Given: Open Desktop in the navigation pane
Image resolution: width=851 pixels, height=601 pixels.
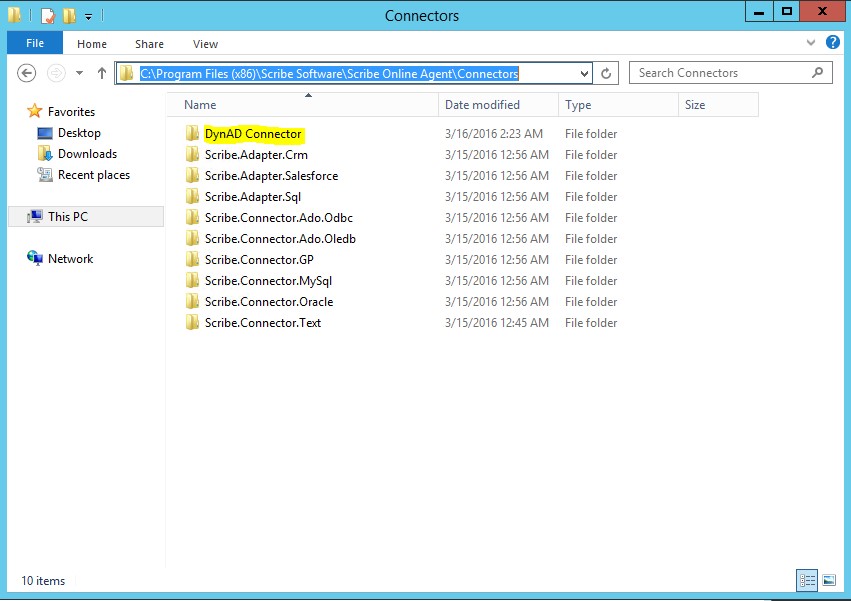Looking at the screenshot, I should tap(79, 133).
